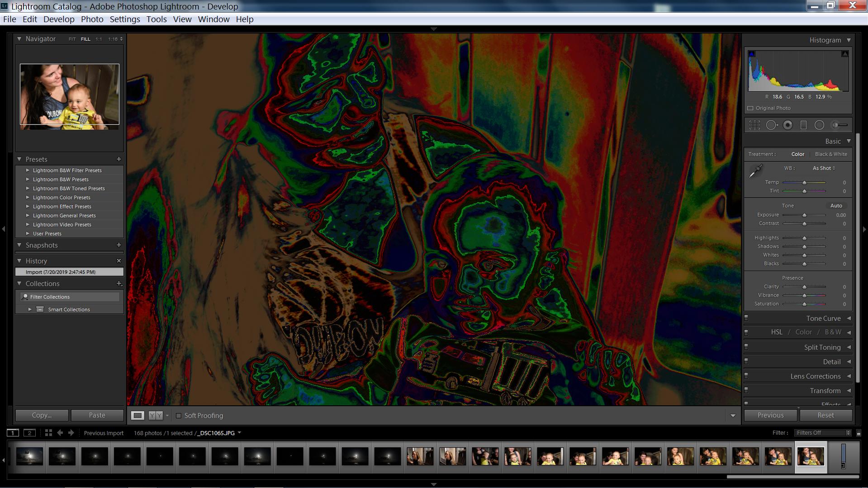The image size is (868, 488).
Task: Pick the Radial Filter tool
Action: (x=819, y=125)
